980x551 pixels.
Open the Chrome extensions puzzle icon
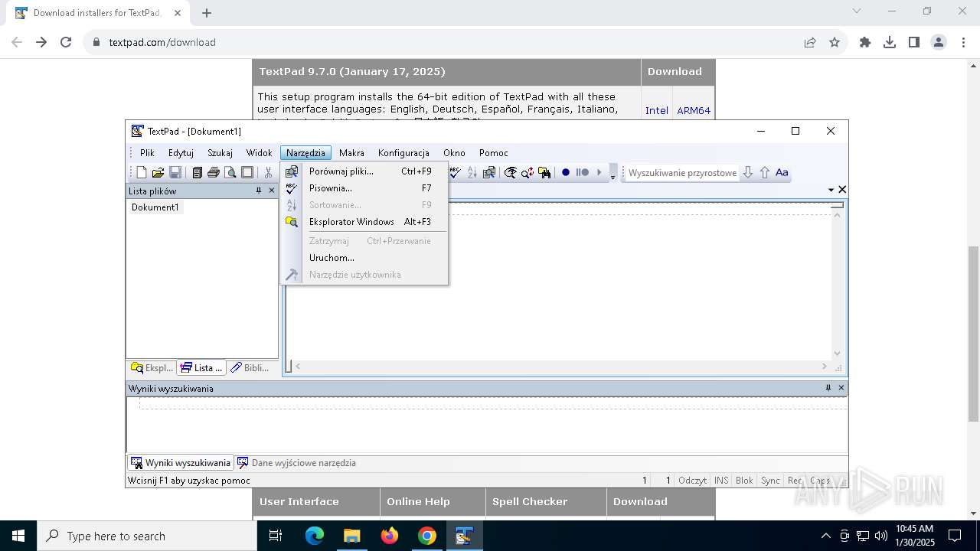tap(865, 42)
